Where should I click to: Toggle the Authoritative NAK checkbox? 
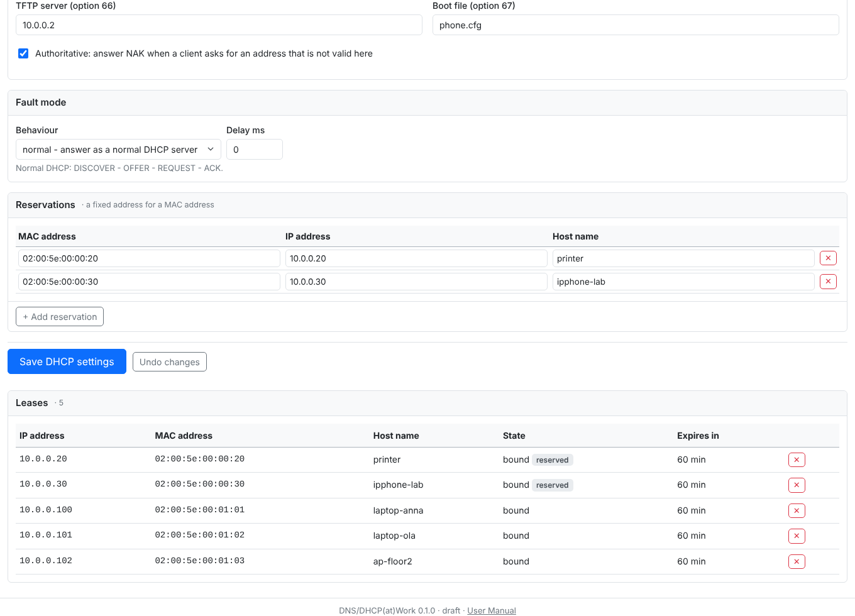[x=23, y=53]
